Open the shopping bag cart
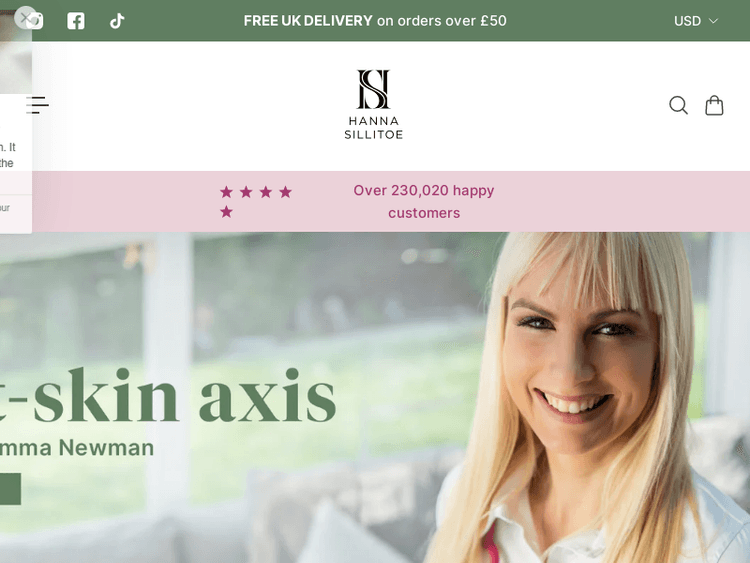Image resolution: width=750 pixels, height=563 pixels. tap(714, 105)
